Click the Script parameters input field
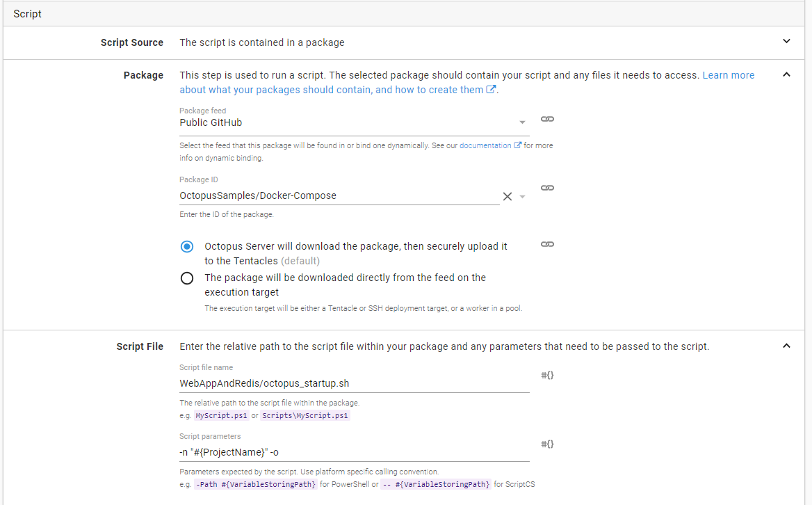 pos(353,451)
